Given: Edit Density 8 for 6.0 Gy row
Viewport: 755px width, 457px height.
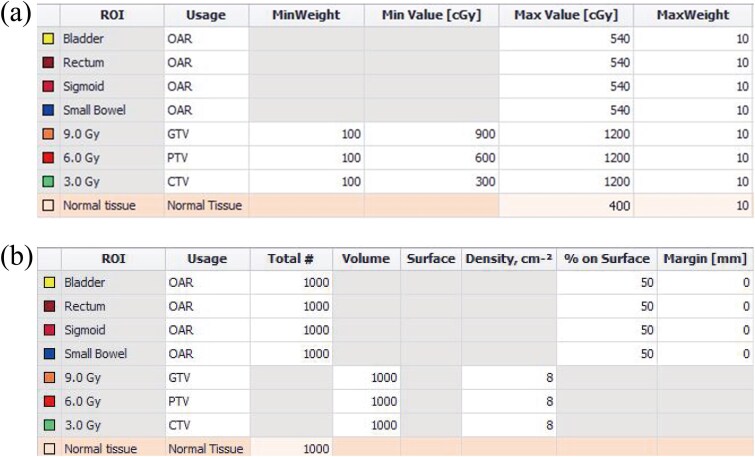Looking at the screenshot, I should click(508, 401).
